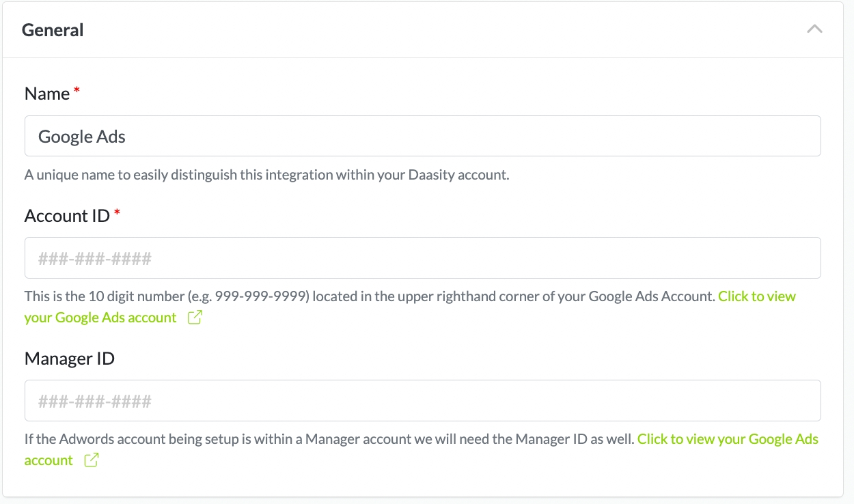Screen dimensions: 854x504
Task: Select the Manager ID input field
Action: (422, 400)
